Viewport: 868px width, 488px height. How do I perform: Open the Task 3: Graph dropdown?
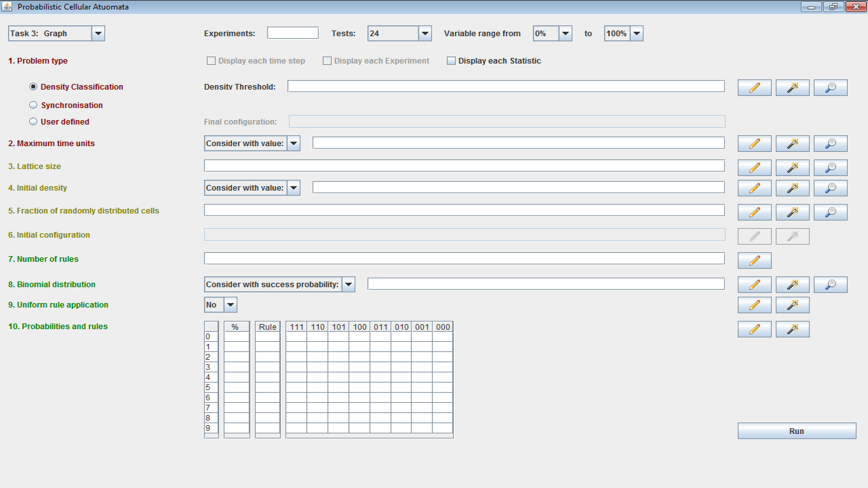(98, 34)
